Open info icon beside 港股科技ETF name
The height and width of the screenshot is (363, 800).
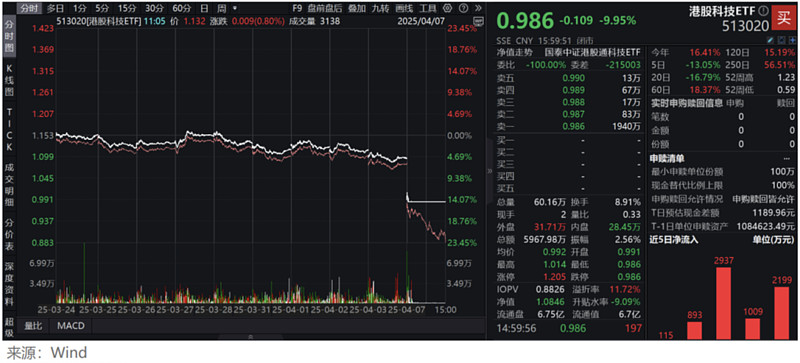(x=763, y=10)
